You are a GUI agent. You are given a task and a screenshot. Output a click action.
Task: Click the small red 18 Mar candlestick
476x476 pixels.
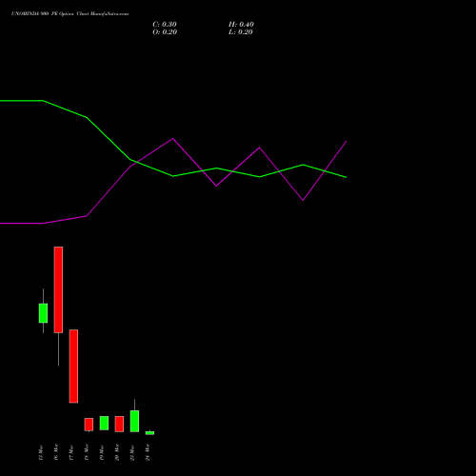point(89,425)
